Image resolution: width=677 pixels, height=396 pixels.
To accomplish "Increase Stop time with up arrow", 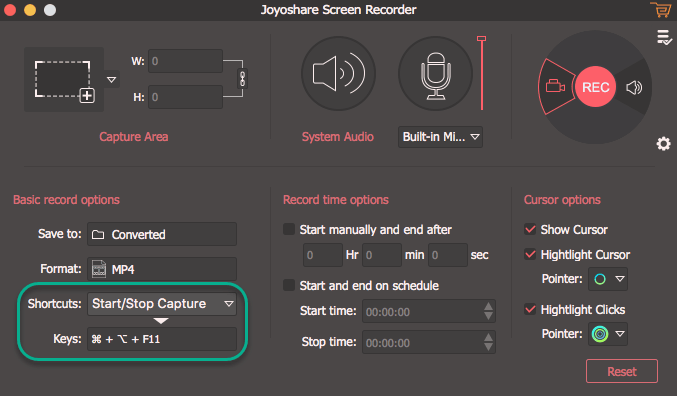I will 488,337.
